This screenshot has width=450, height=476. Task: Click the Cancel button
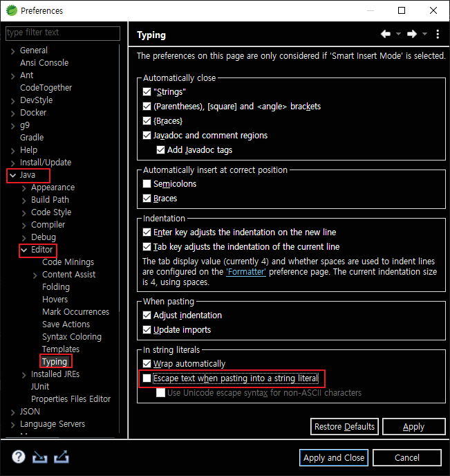click(x=407, y=457)
